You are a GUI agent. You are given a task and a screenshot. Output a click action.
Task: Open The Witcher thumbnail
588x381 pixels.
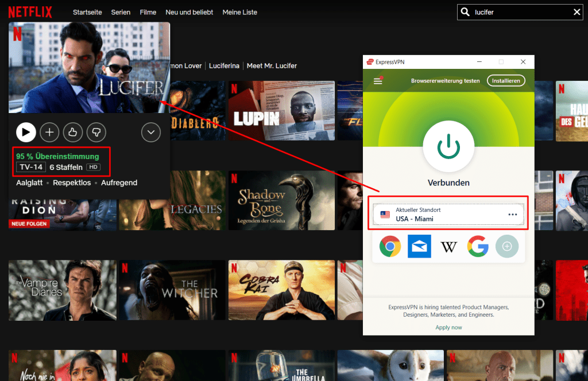(x=172, y=290)
